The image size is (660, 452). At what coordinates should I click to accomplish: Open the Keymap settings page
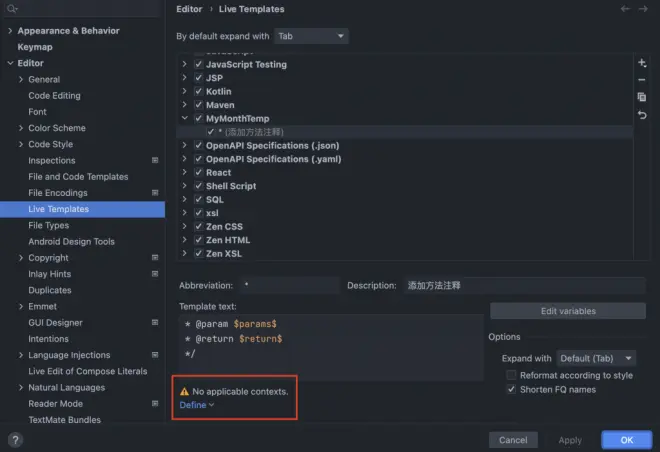(x=35, y=47)
